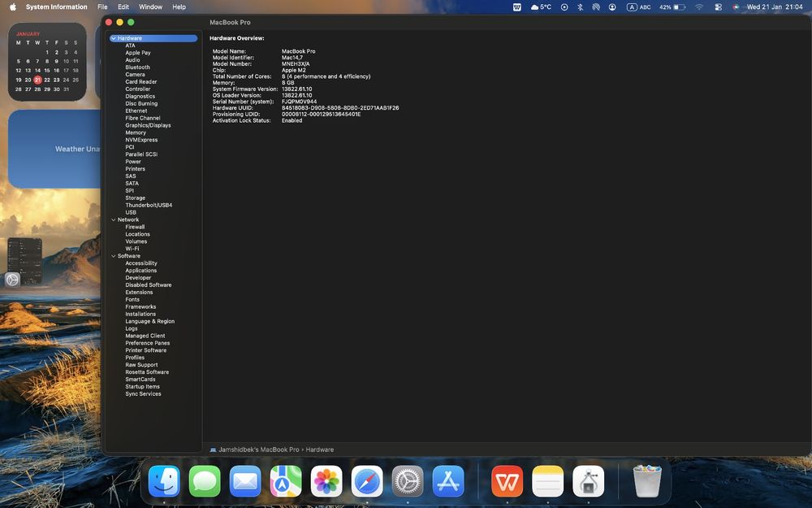The image size is (812, 508).
Task: Show Wi-Fi information under Network
Action: [x=132, y=249]
